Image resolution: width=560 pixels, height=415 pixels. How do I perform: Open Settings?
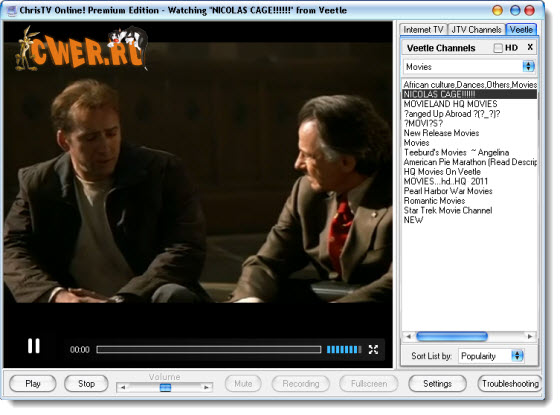tap(437, 384)
